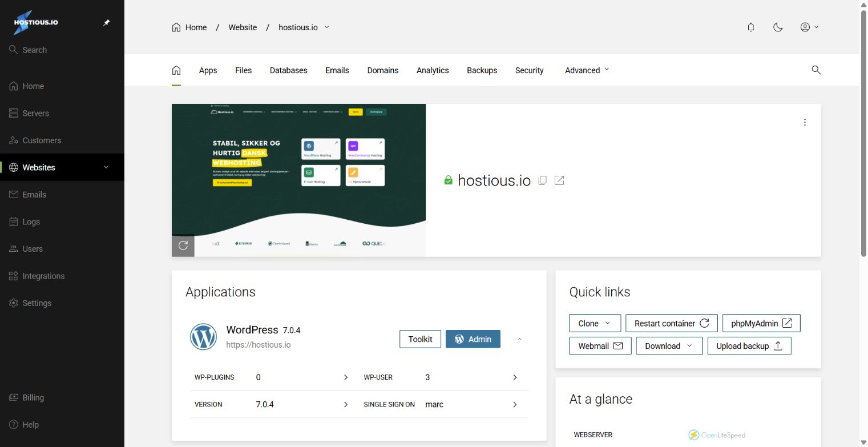The width and height of the screenshot is (868, 447).
Task: Open phpMyAdmin quick link
Action: [761, 323]
